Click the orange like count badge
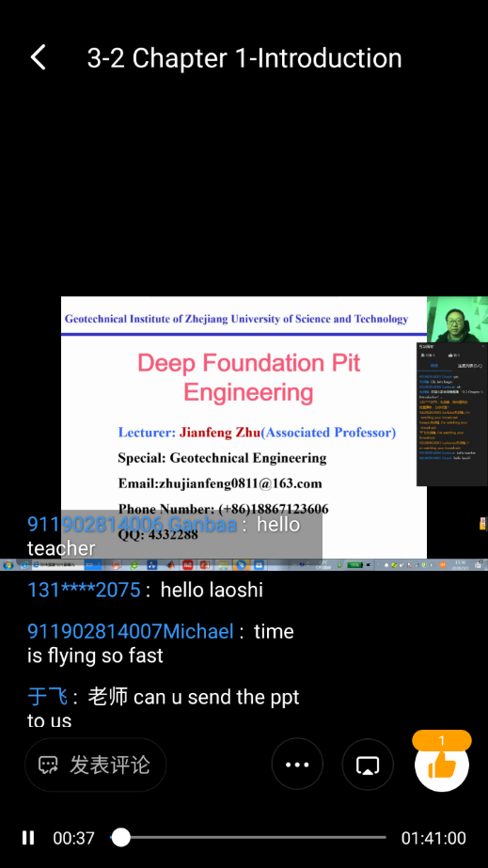Viewport: 488px width, 868px height. click(442, 741)
